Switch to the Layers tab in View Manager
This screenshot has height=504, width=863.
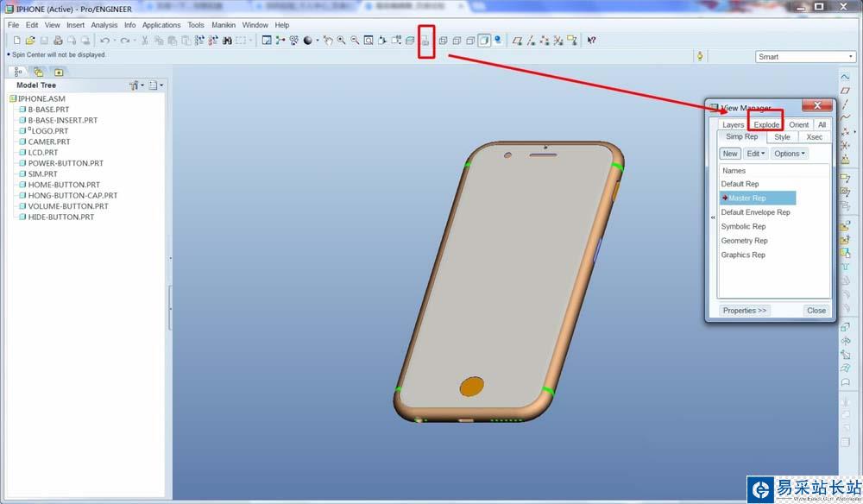(733, 125)
